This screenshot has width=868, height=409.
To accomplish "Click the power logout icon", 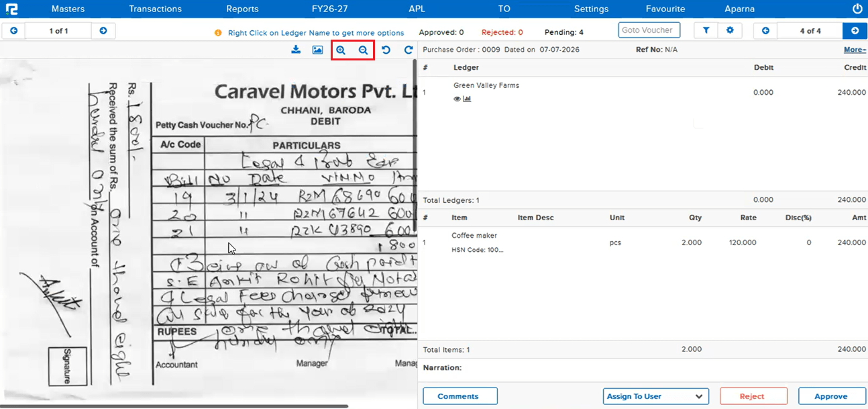I will [x=857, y=9].
